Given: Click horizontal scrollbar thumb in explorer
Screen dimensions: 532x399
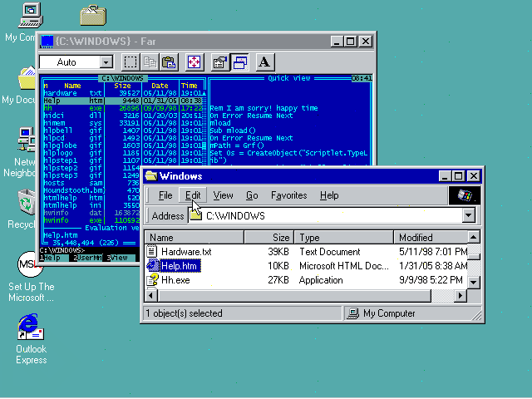Looking at the screenshot, I should 293,296.
